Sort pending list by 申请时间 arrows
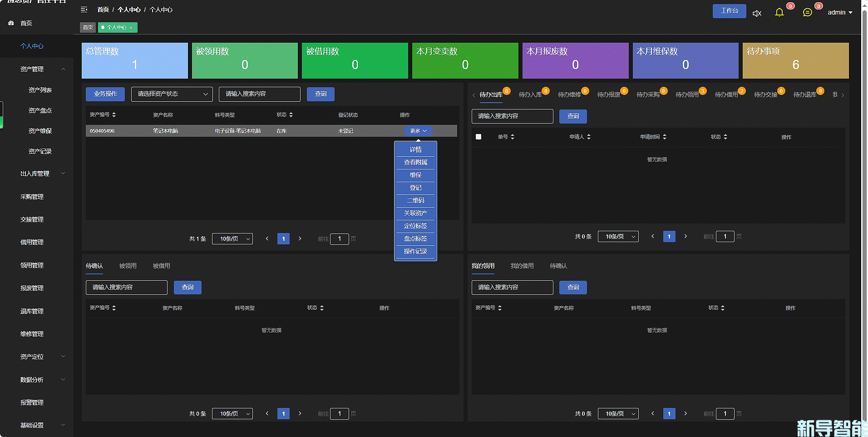Viewport: 868px width, 437px height. tap(665, 137)
